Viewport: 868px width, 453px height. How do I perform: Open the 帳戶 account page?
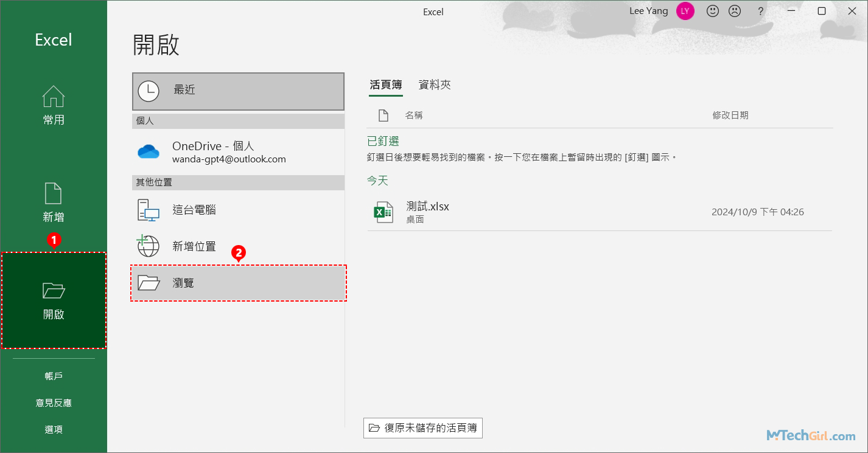pyautogui.click(x=54, y=376)
